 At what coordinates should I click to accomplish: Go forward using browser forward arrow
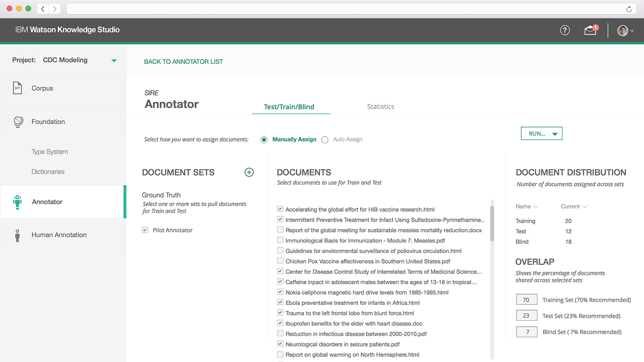tap(55, 9)
